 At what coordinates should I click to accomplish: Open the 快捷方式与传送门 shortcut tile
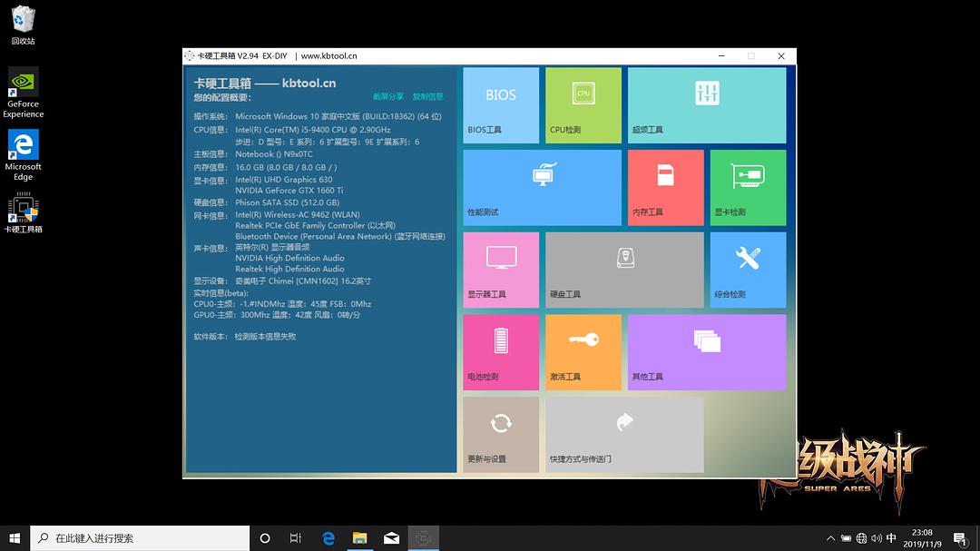click(x=624, y=435)
